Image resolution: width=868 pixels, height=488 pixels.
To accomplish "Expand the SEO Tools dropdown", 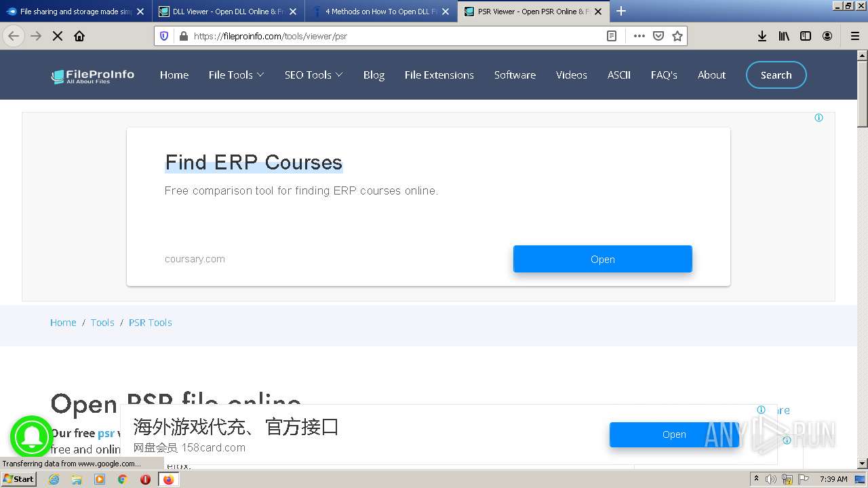I will click(x=313, y=75).
